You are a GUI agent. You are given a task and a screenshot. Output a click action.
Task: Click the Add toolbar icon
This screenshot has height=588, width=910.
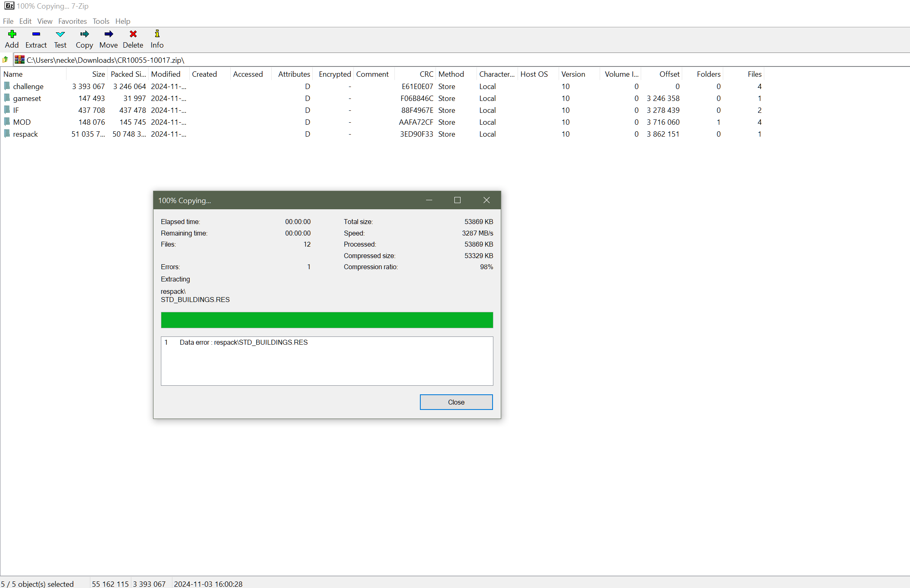click(x=12, y=34)
